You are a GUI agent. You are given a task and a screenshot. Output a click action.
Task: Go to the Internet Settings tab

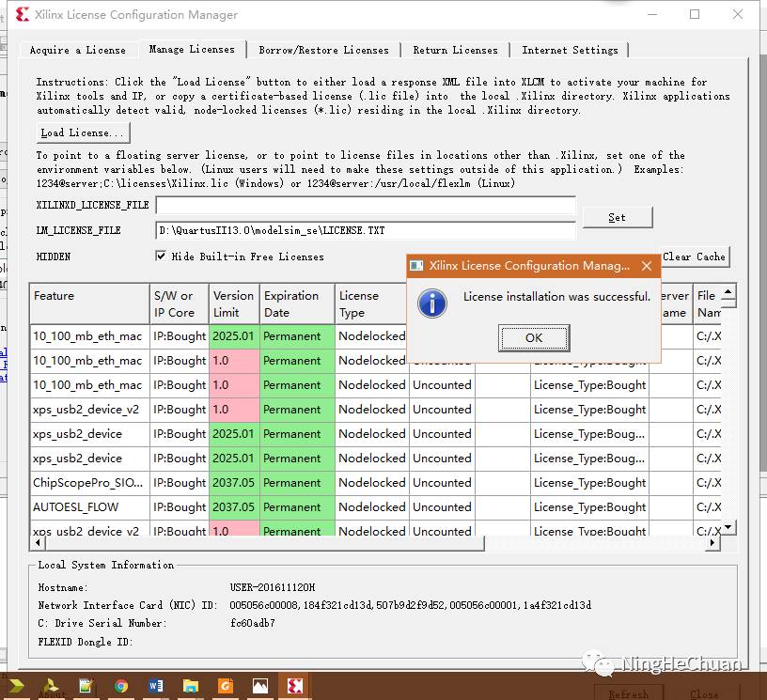click(570, 50)
